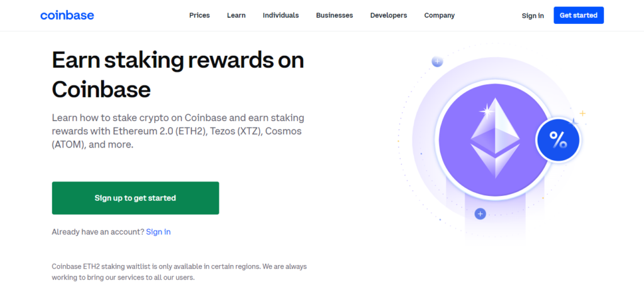
Task: Click the green Sign up to get started button
Action: click(x=136, y=198)
